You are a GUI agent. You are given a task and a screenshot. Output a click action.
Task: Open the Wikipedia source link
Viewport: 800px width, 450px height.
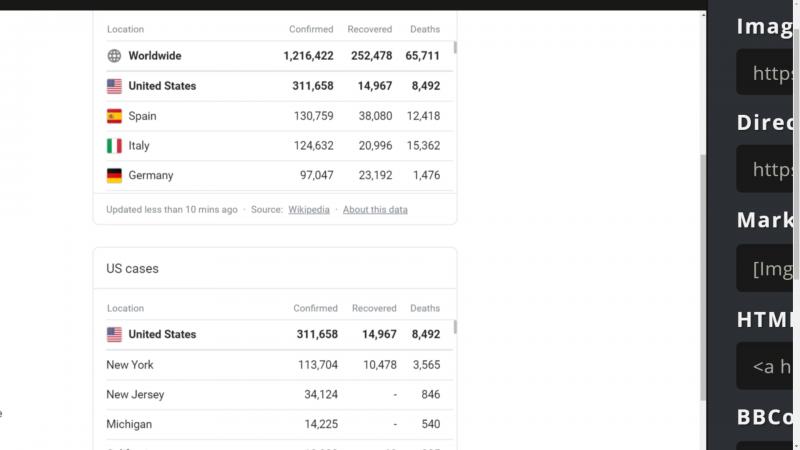(309, 210)
